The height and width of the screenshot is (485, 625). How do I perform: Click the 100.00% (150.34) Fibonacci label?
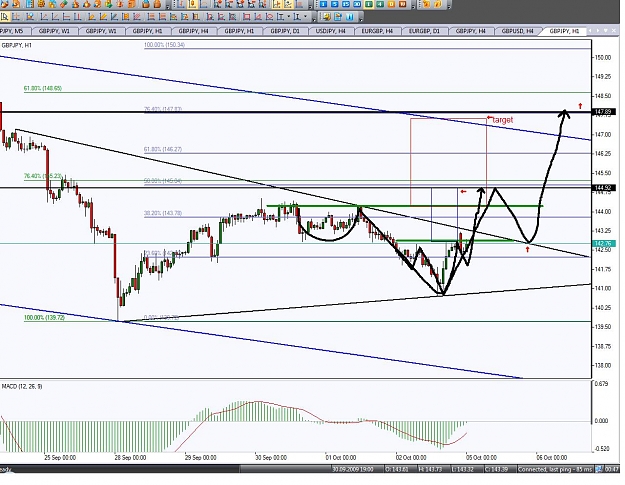(164, 45)
